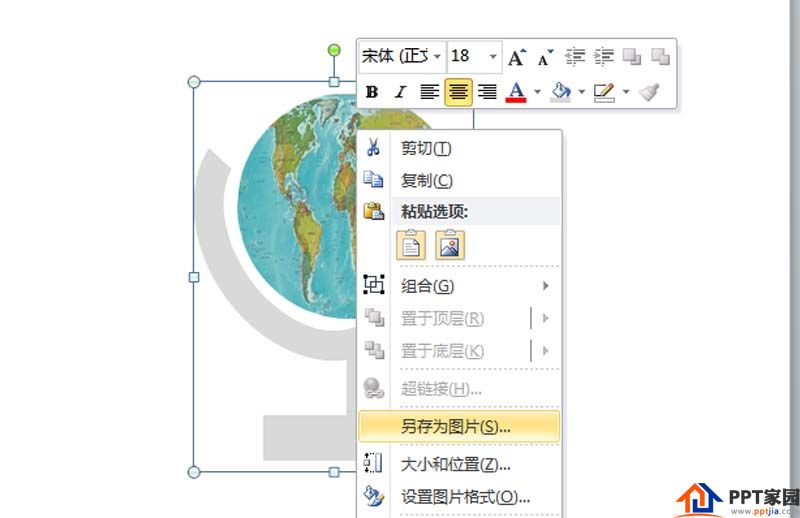
Task: Toggle center text alignment button
Action: (x=458, y=92)
